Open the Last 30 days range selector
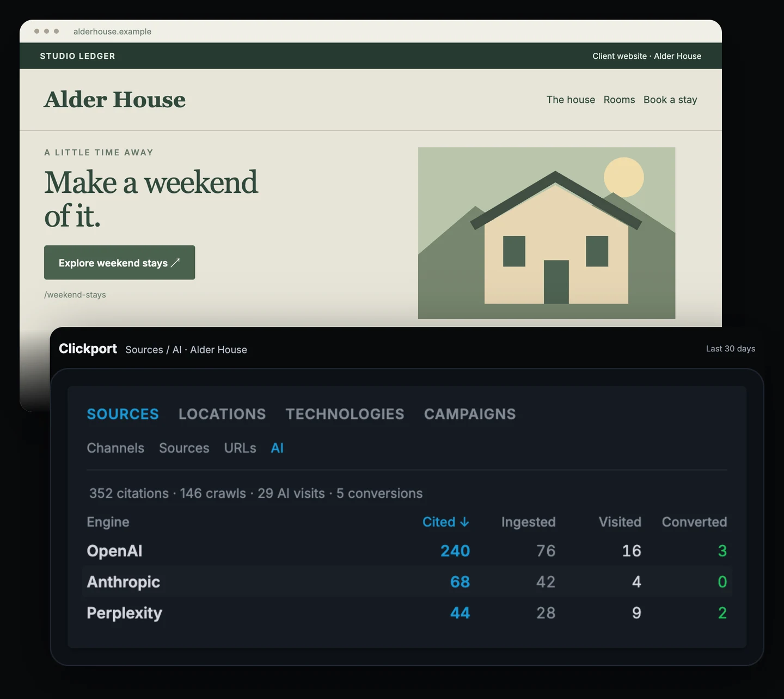This screenshot has width=784, height=699. click(731, 349)
